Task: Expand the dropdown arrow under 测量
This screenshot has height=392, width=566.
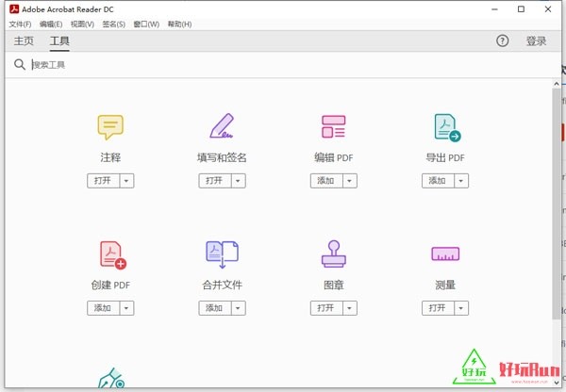Action: (x=461, y=308)
